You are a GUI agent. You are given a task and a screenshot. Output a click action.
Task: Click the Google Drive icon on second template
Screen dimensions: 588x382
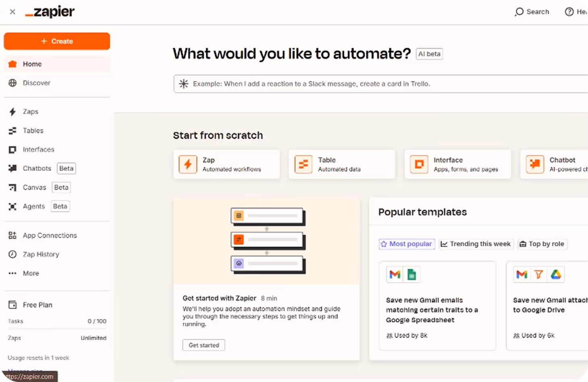pos(556,274)
